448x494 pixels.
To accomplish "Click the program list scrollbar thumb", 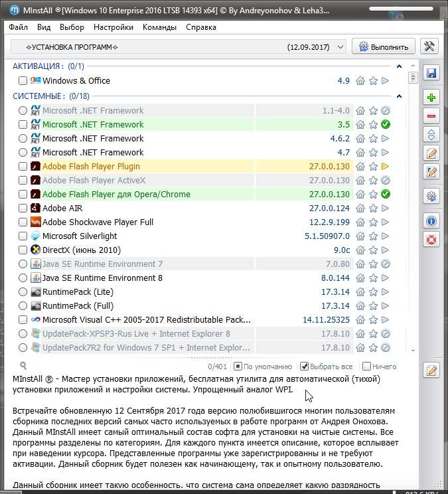I will (413, 78).
